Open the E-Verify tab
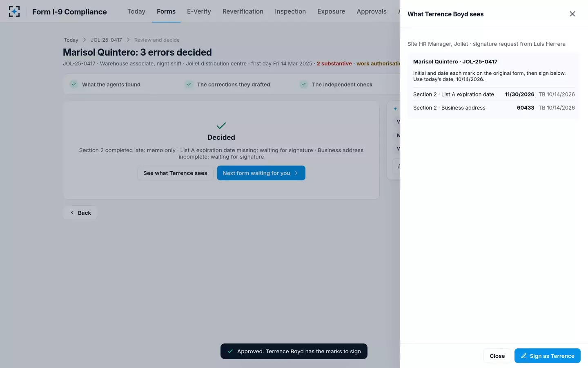This screenshot has height=368, width=588. coord(199,11)
